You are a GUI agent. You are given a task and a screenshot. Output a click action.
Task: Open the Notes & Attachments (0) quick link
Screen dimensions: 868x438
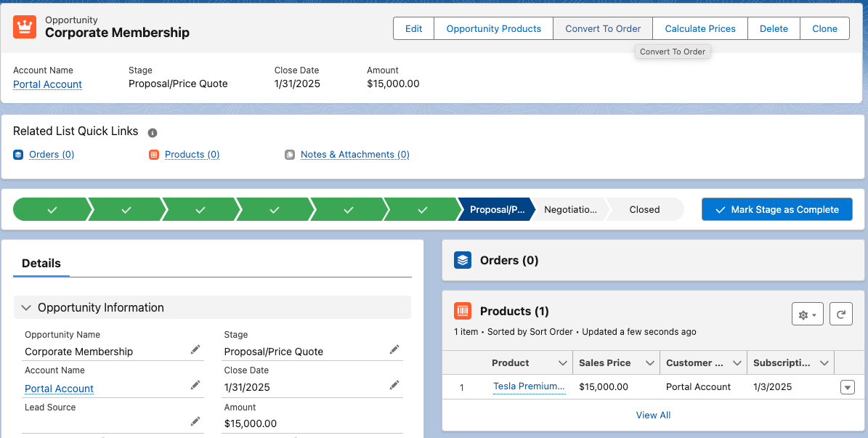pyautogui.click(x=355, y=155)
